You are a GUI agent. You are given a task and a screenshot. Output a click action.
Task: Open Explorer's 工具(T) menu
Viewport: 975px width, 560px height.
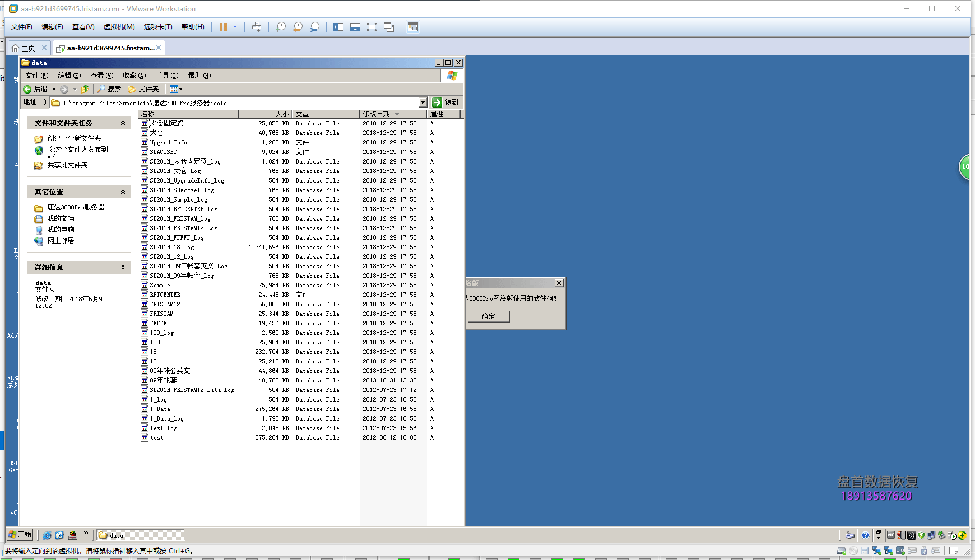pos(167,76)
